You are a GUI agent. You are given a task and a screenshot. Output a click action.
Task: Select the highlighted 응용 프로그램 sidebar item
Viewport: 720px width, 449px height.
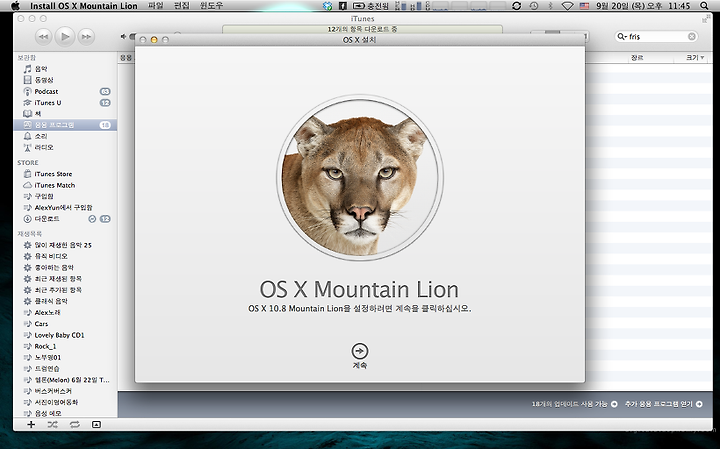point(65,125)
